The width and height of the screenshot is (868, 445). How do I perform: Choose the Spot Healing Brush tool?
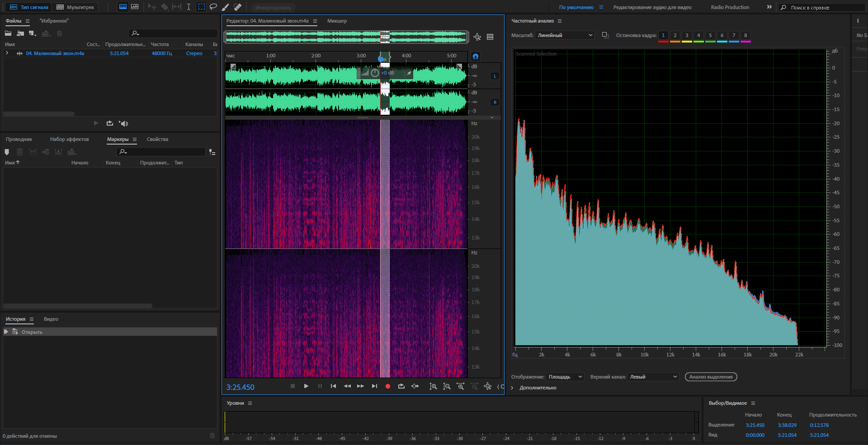pyautogui.click(x=237, y=7)
